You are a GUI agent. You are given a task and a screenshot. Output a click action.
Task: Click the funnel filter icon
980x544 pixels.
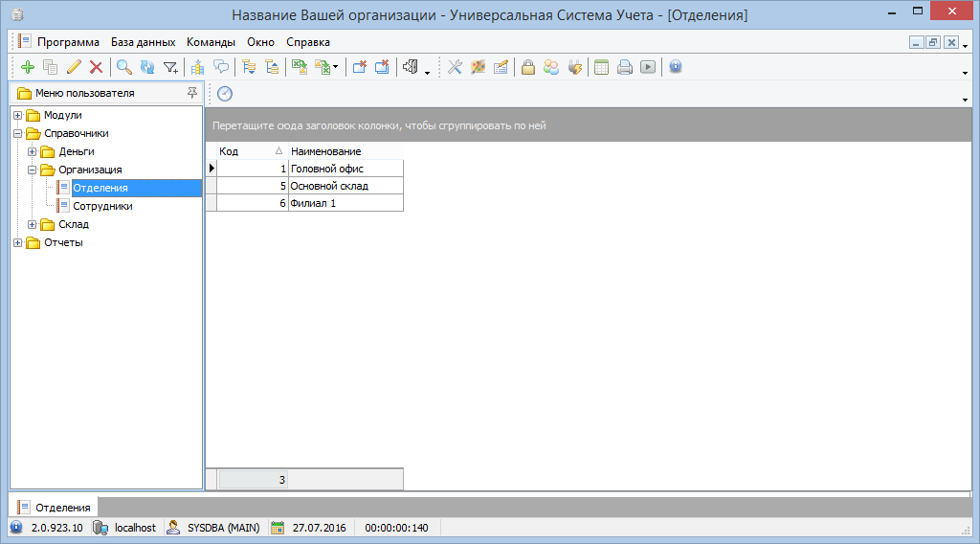click(170, 67)
